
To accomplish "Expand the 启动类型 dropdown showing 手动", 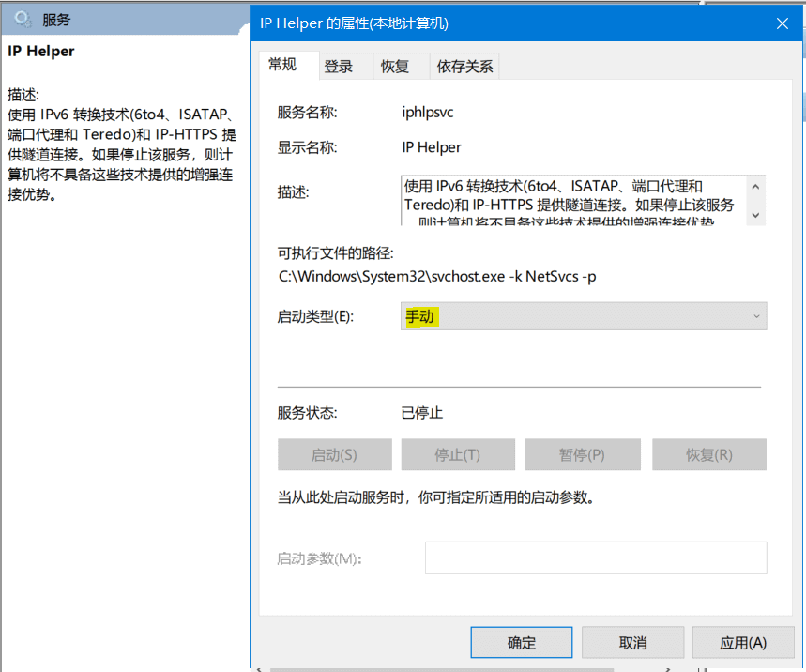I will tap(583, 316).
